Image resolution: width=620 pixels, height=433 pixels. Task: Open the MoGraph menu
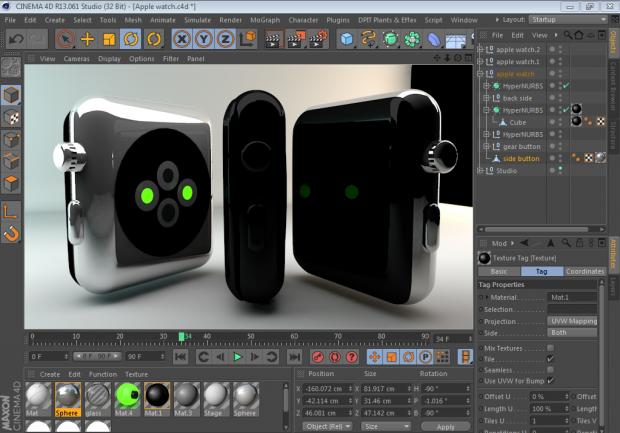[265, 20]
